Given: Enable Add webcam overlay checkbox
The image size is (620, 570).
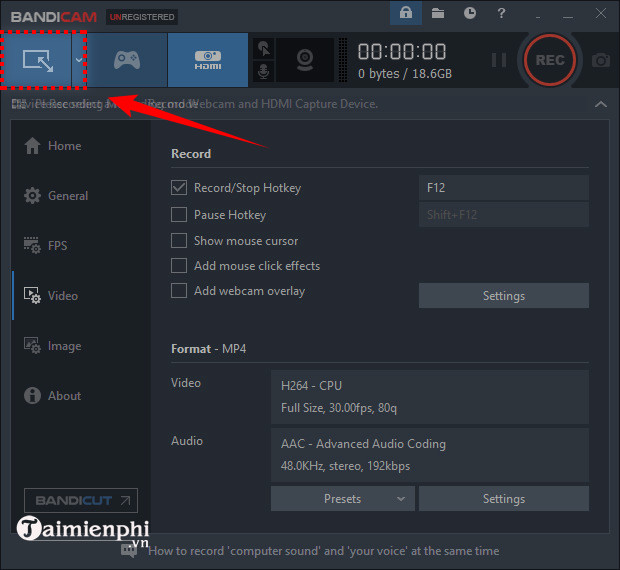Looking at the screenshot, I should point(179,291).
